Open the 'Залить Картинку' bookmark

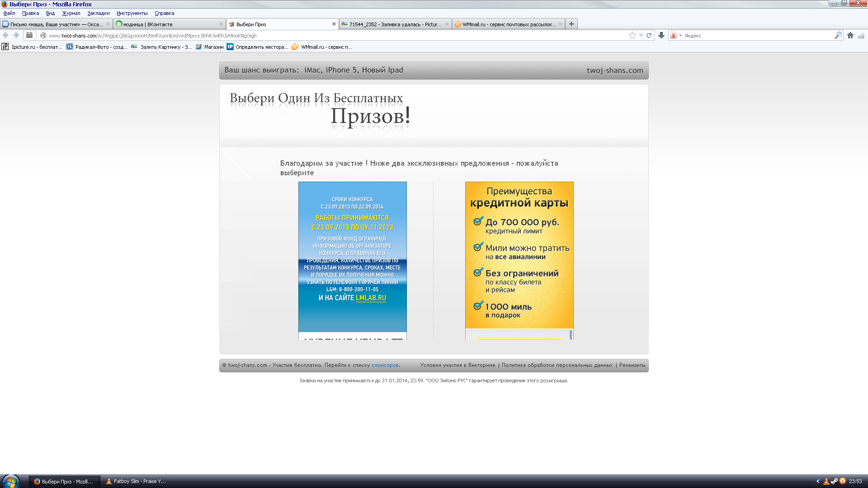161,47
